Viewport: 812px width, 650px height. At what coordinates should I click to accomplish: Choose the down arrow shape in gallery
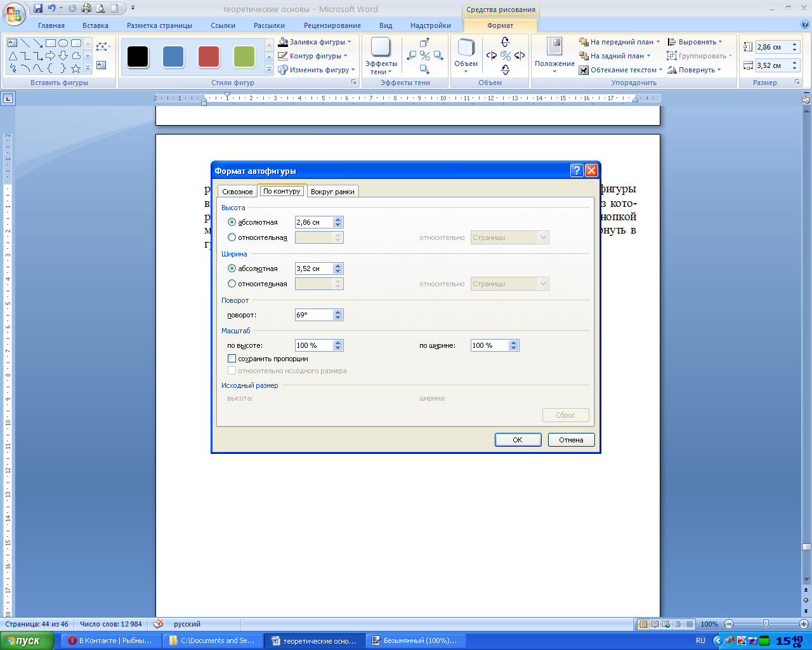[x=63, y=56]
